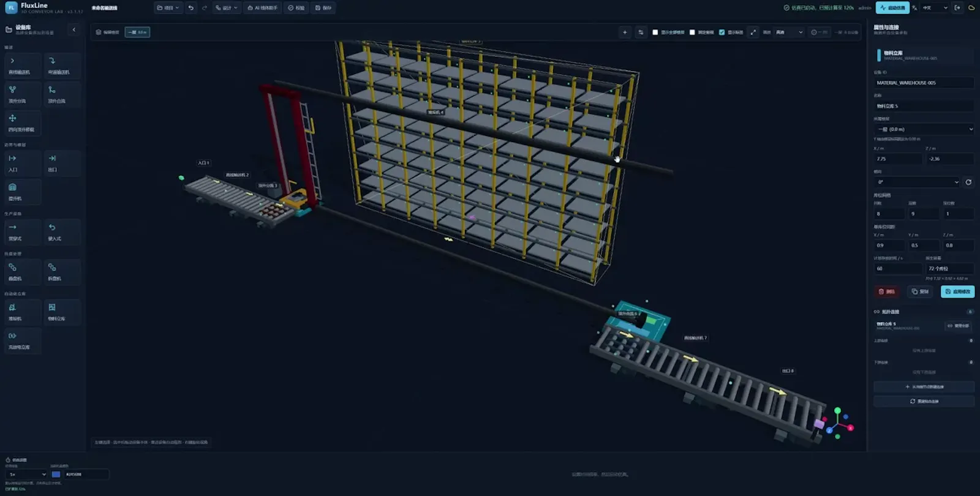Click the copy button in properties panel
The height and width of the screenshot is (496, 980).
point(920,291)
